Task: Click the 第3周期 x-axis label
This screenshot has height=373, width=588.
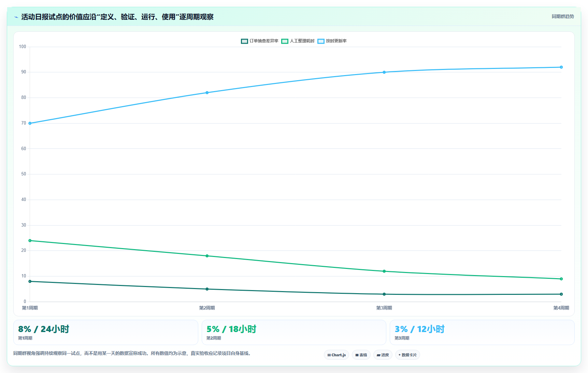Action: point(384,308)
